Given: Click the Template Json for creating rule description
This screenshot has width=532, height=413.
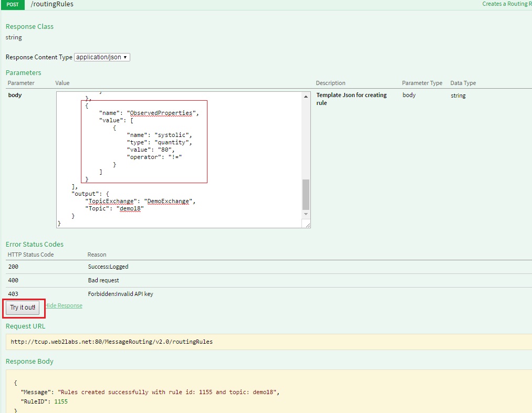Looking at the screenshot, I should (x=351, y=99).
